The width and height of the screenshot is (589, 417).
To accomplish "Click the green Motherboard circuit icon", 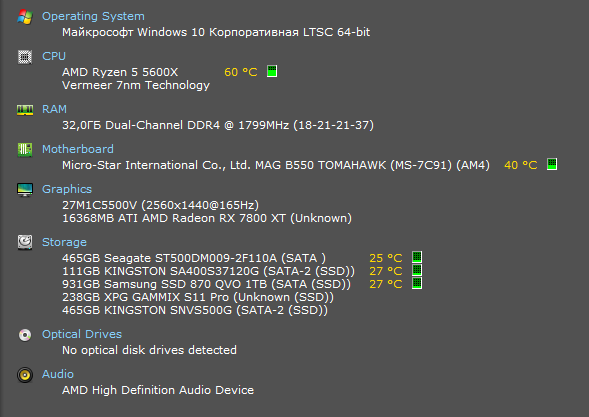I will (x=25, y=150).
